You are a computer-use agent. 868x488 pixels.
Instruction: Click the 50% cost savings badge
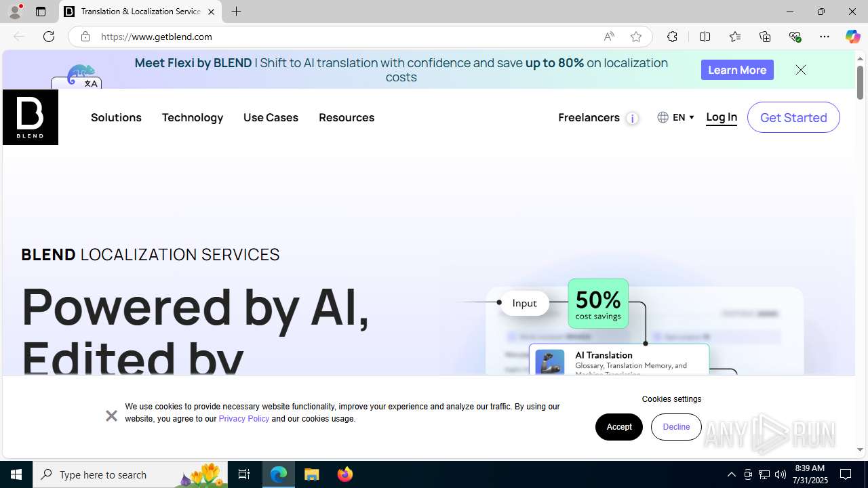tap(598, 304)
